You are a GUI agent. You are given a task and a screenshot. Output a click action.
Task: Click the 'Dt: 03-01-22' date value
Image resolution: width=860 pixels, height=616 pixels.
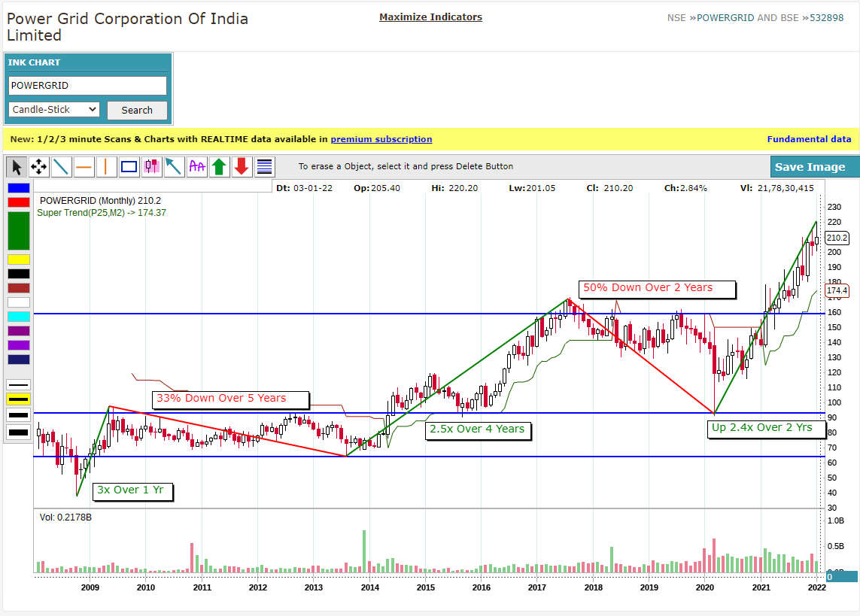tap(305, 188)
